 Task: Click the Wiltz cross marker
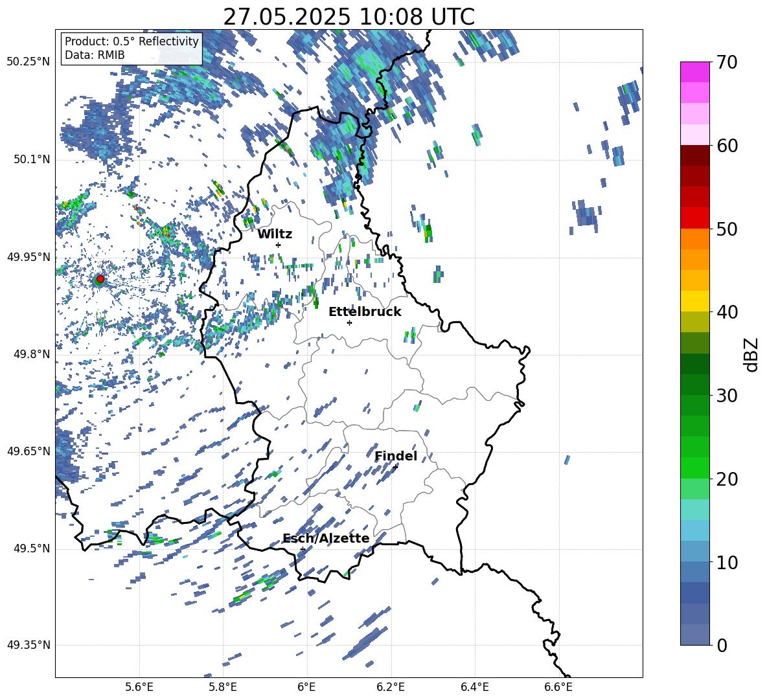(x=279, y=245)
